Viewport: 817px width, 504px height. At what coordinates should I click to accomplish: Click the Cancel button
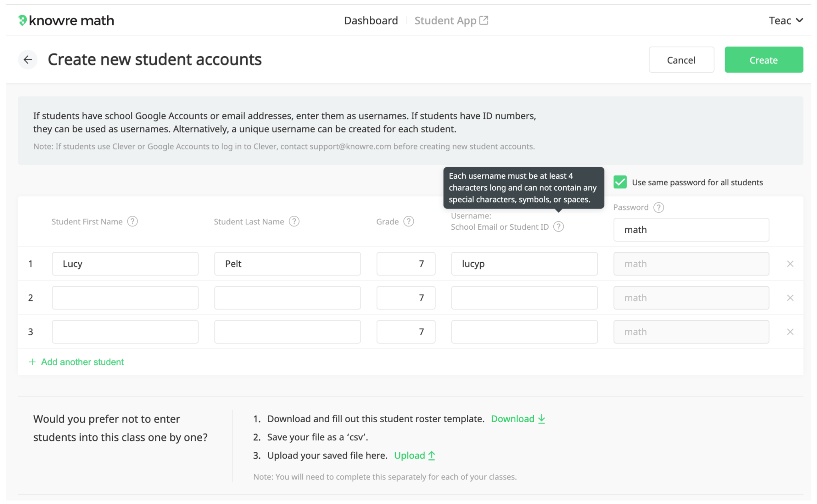click(681, 60)
